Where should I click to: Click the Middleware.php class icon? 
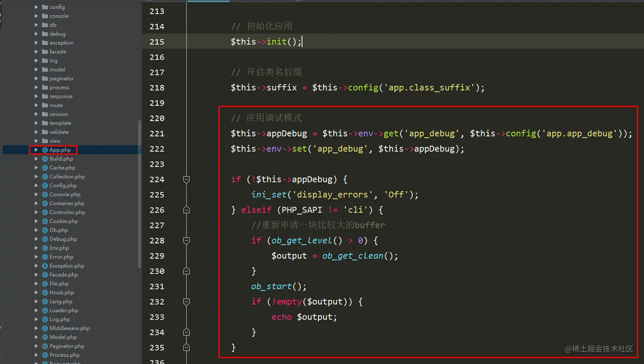[45, 329]
